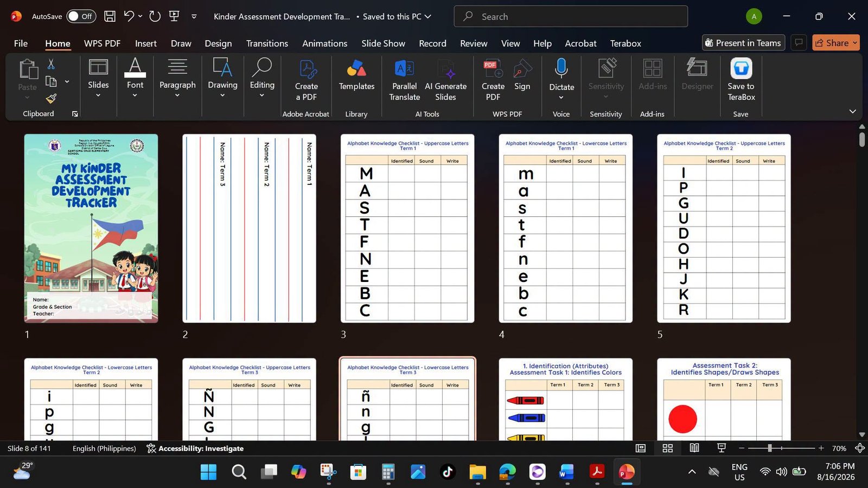868x488 pixels.
Task: Start Slide Show from status bar
Action: (722, 448)
